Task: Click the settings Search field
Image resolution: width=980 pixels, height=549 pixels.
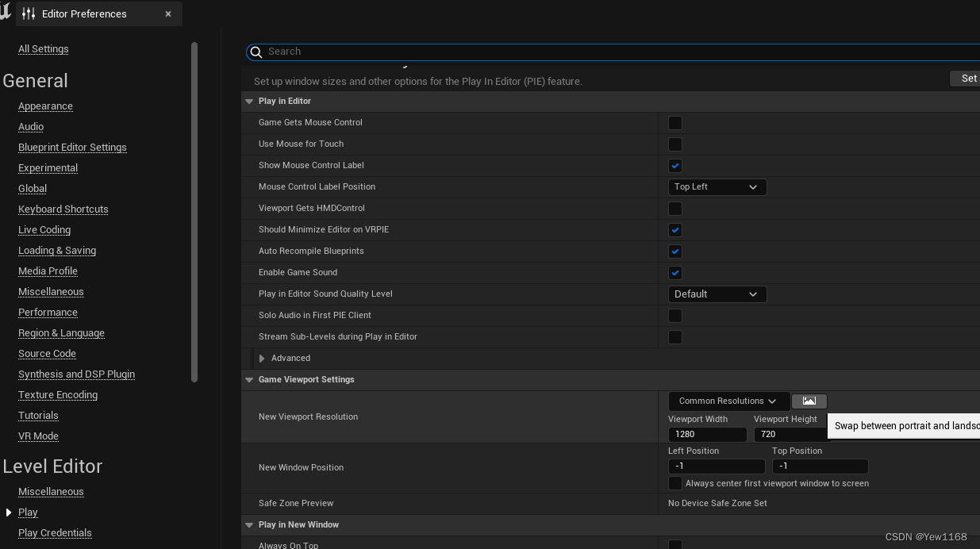Action: [613, 52]
